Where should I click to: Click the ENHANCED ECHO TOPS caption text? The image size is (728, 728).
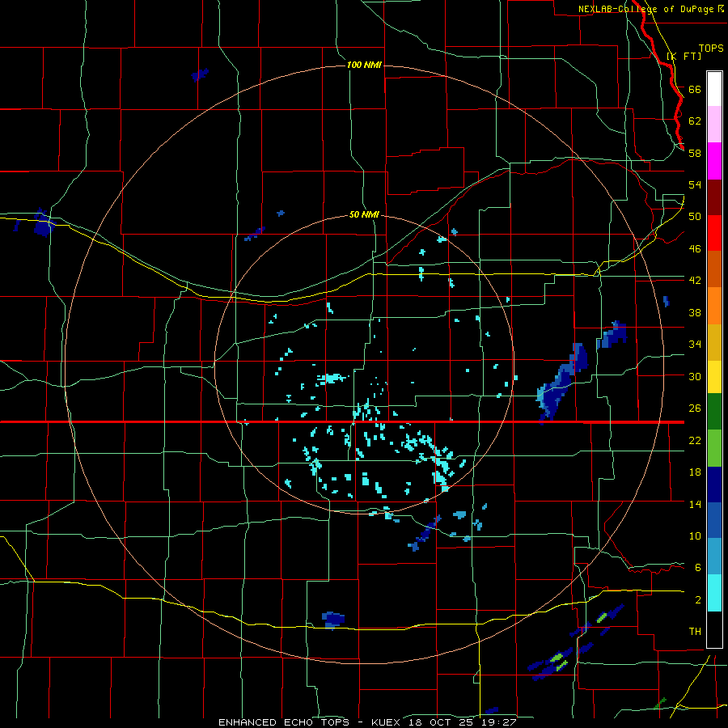(284, 722)
